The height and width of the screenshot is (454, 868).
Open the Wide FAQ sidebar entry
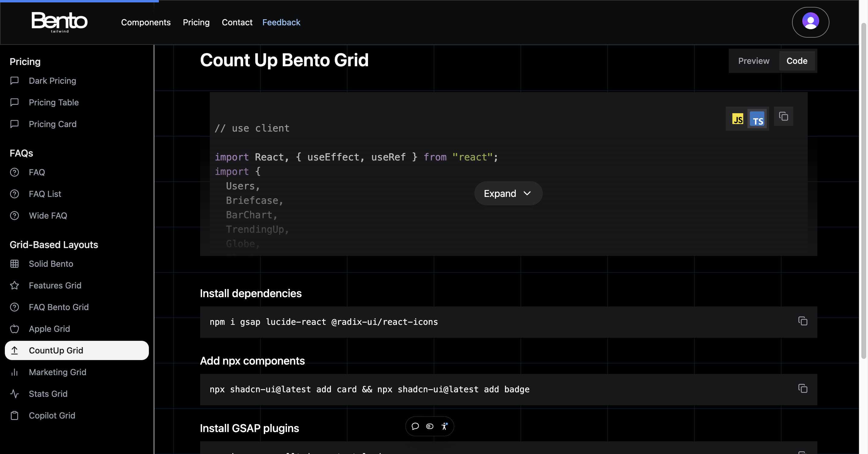(77, 215)
